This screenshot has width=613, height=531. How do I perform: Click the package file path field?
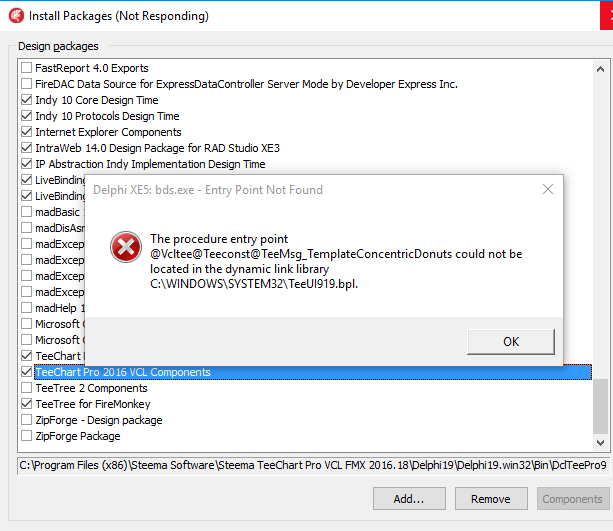click(x=313, y=465)
